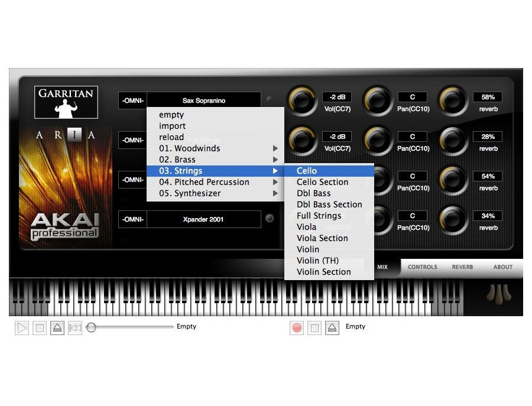Switch to the REVERB tab
Image resolution: width=532 pixels, height=406 pixels.
click(462, 267)
